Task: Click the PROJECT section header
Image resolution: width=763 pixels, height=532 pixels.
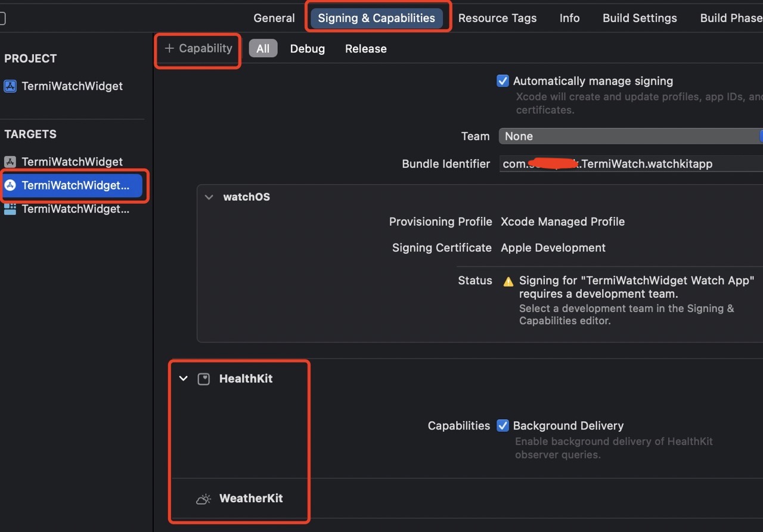Action: point(30,58)
